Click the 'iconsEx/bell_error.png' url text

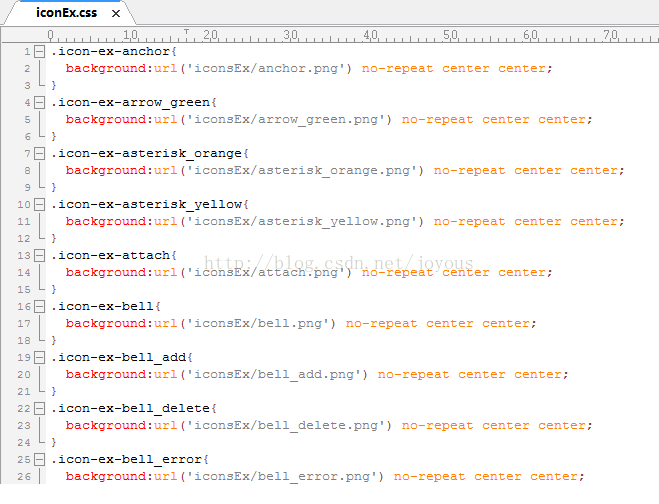coord(282,477)
